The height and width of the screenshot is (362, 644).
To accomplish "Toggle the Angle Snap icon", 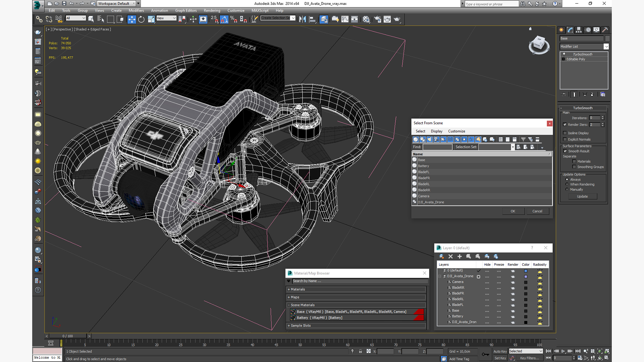I will click(224, 19).
